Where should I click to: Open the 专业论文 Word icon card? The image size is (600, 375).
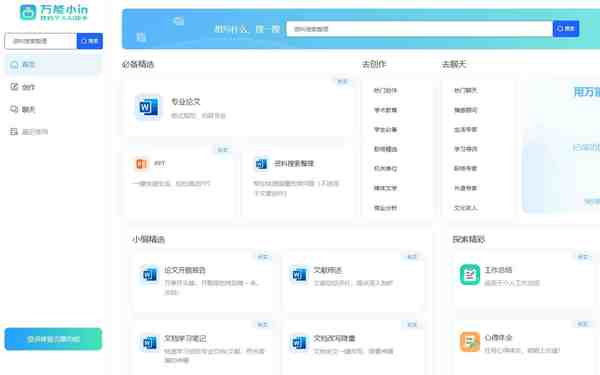tap(148, 108)
